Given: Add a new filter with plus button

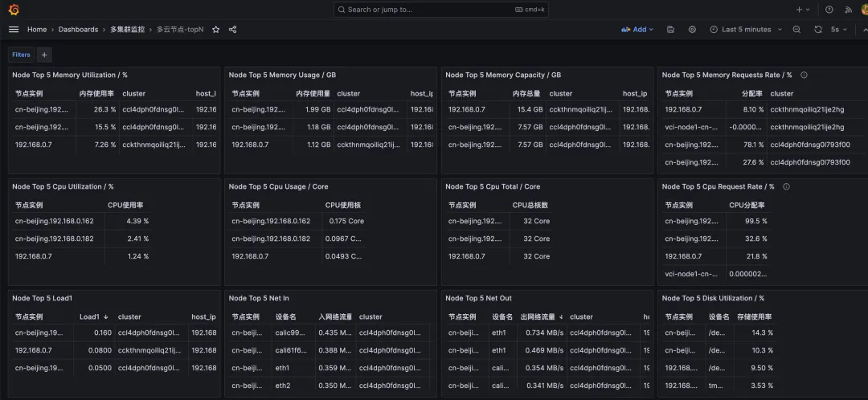Looking at the screenshot, I should (x=44, y=55).
